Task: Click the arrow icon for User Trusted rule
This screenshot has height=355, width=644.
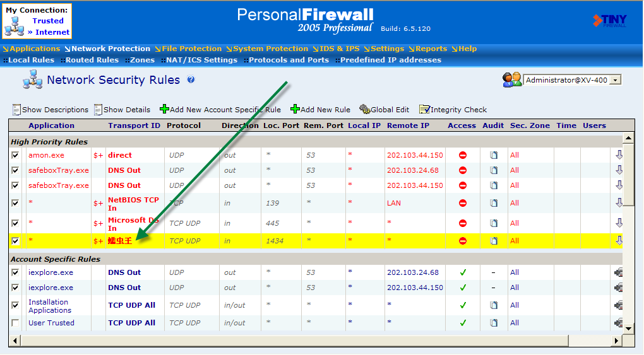Action: (619, 323)
